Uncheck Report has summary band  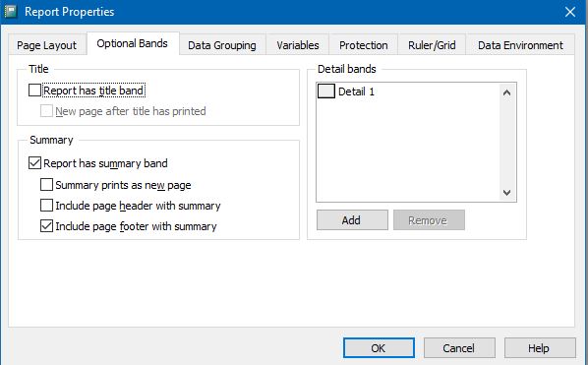(x=34, y=163)
